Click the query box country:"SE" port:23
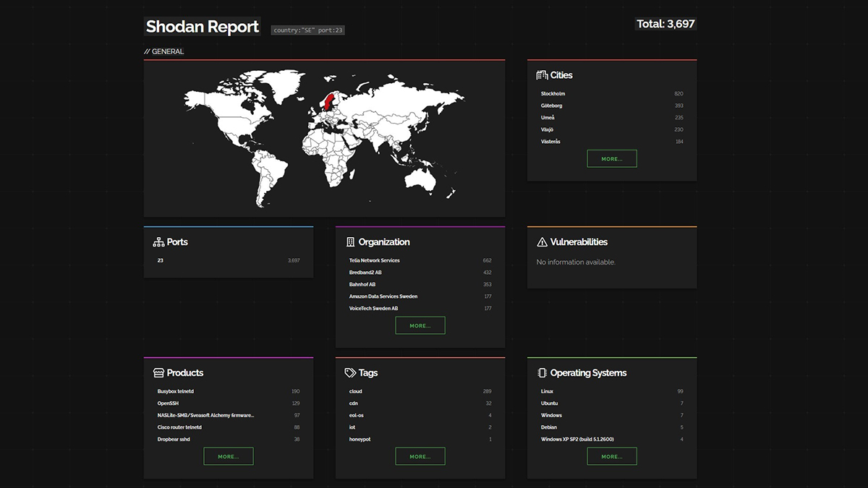Viewport: 868px width, 488px height. click(x=307, y=30)
